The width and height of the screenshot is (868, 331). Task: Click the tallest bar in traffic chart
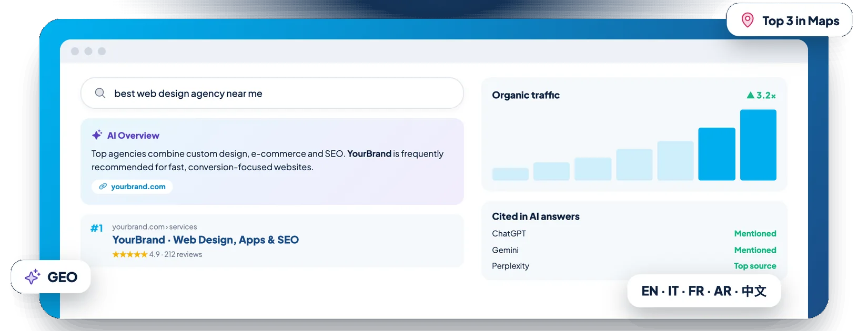(758, 145)
